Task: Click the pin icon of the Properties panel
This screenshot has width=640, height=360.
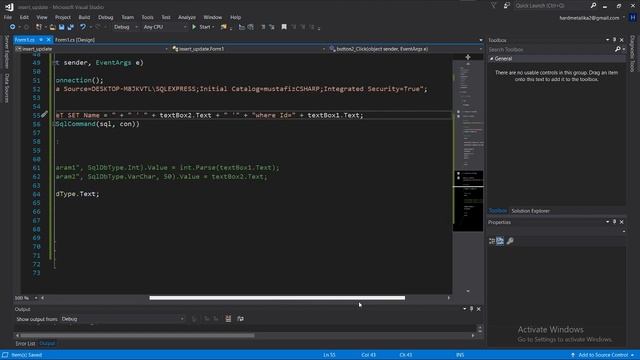Action: [614, 222]
